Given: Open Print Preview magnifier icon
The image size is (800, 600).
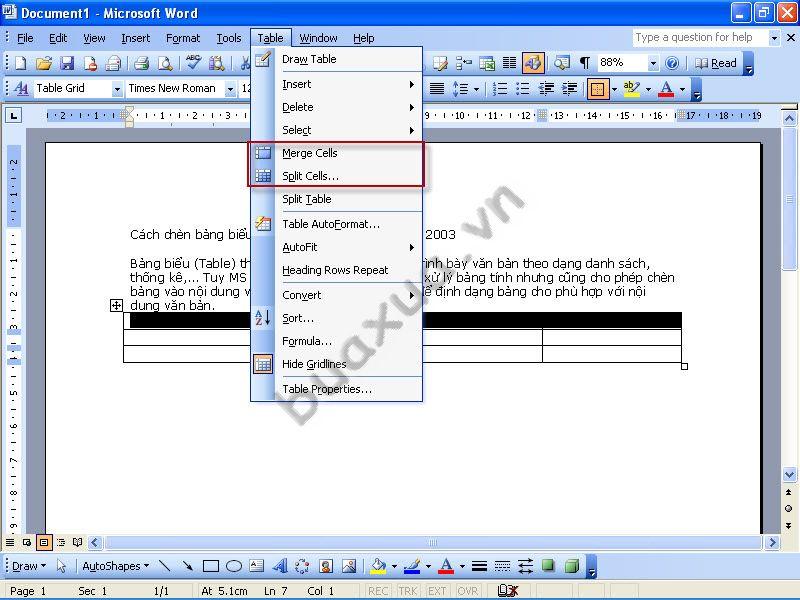Looking at the screenshot, I should 165,63.
